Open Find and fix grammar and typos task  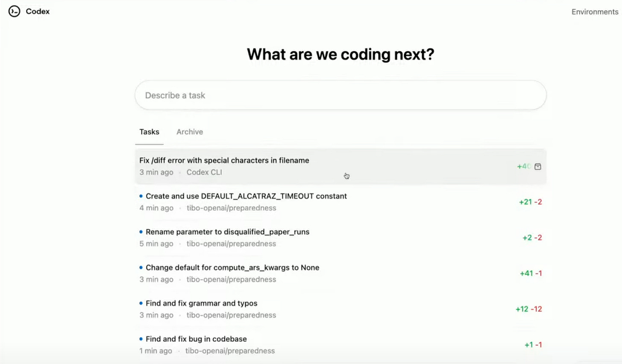[340, 309]
